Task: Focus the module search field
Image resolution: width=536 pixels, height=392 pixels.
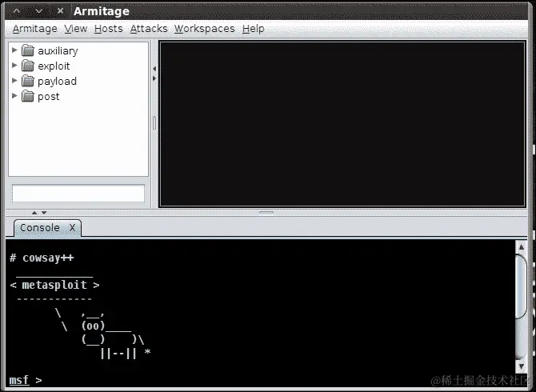Action: point(78,194)
